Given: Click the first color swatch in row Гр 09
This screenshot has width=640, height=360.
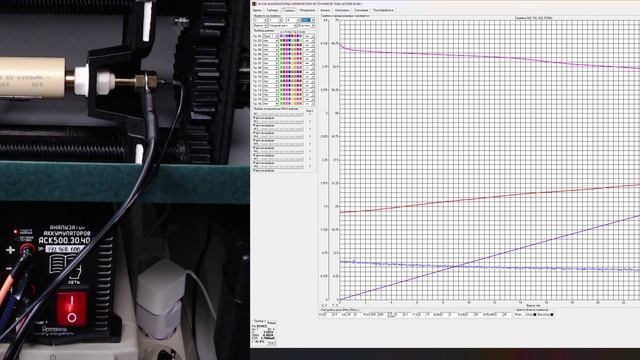Looking at the screenshot, I should [281, 72].
